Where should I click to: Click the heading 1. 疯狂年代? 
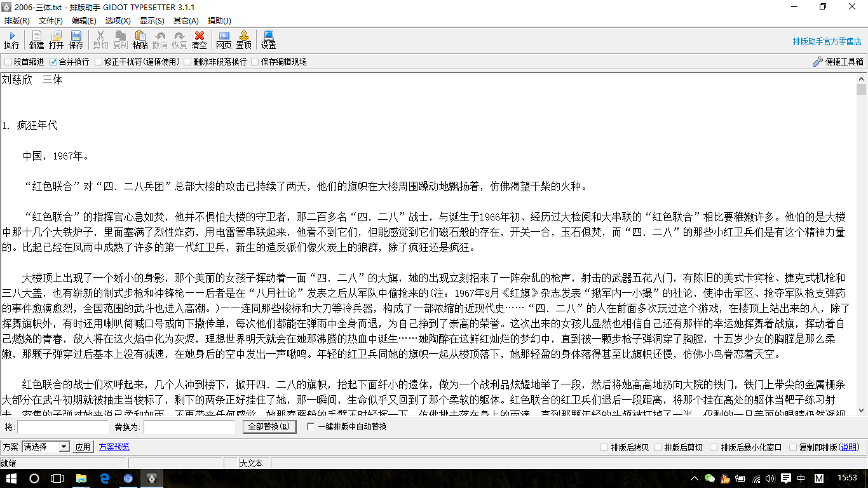pos(30,125)
